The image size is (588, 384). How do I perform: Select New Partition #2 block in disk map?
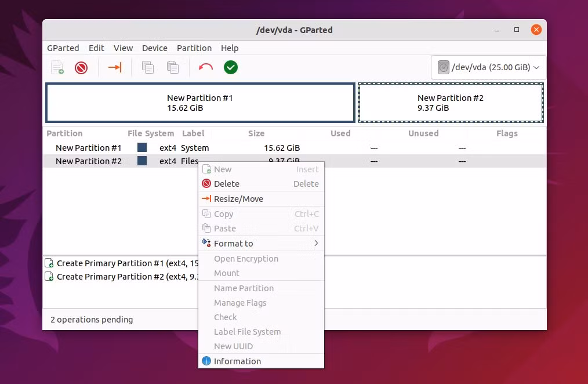click(451, 103)
